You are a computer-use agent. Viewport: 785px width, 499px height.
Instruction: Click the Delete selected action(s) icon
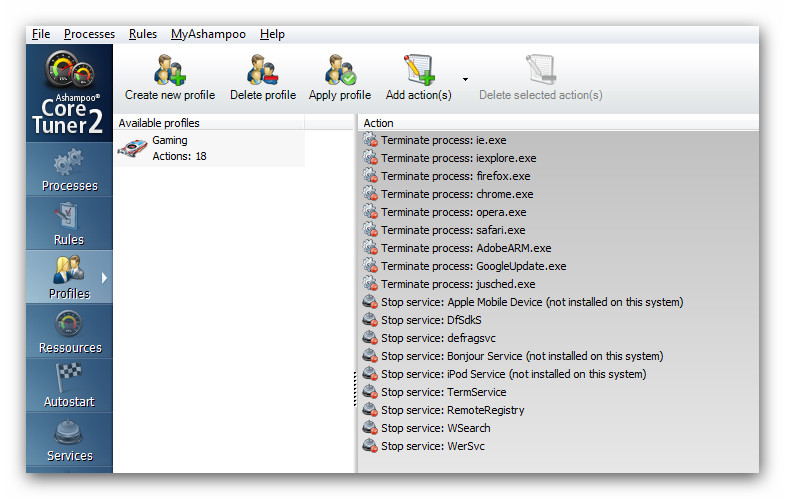pyautogui.click(x=541, y=70)
